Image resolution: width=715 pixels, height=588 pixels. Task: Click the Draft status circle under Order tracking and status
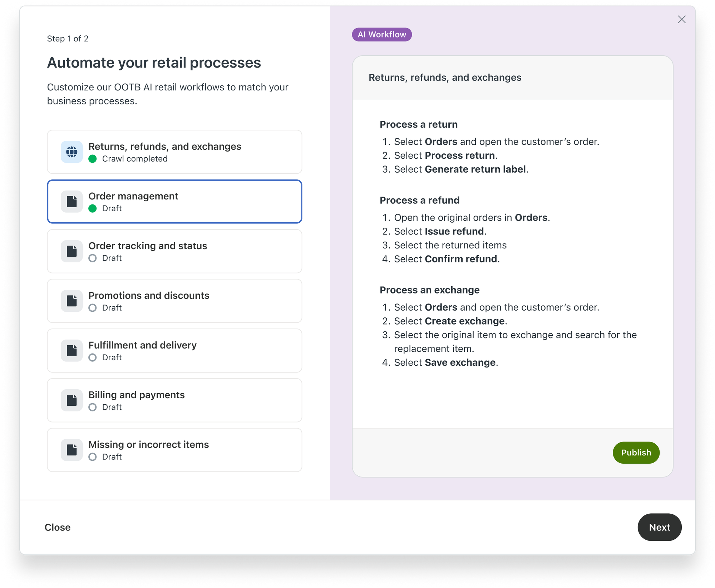point(93,258)
